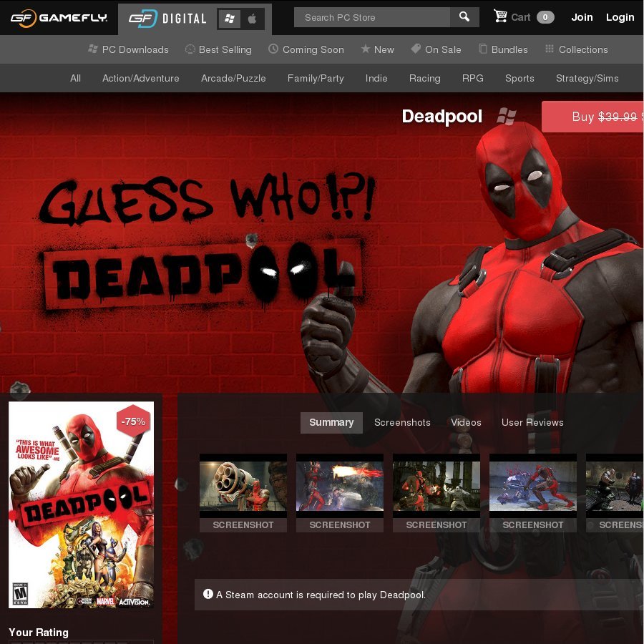The width and height of the screenshot is (644, 644).
Task: Open the second screenshot with gunfire
Action: [x=340, y=492]
